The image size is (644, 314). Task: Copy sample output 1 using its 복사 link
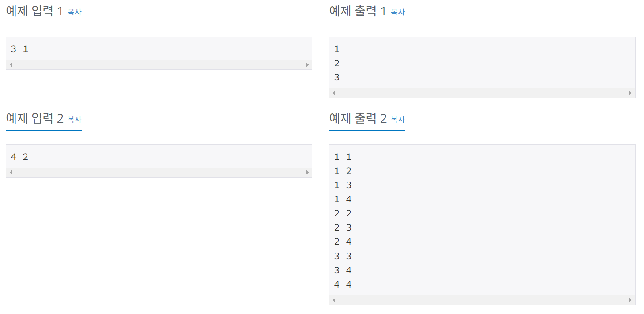click(398, 12)
